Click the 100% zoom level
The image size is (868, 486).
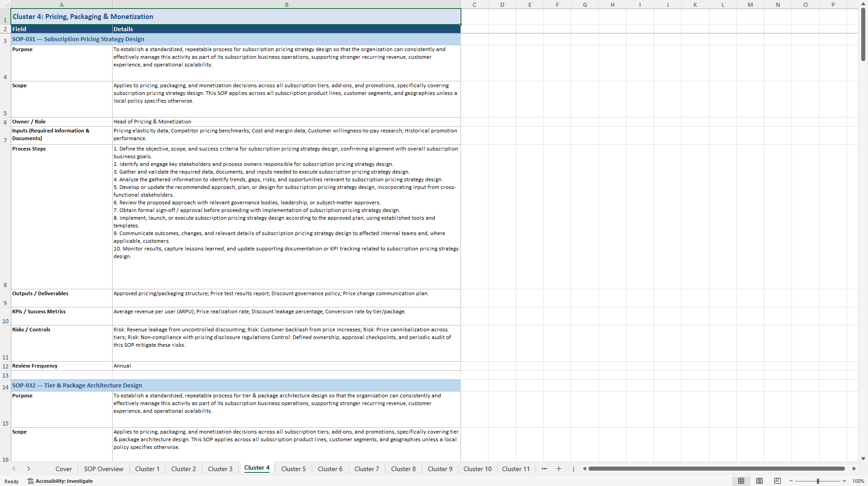click(x=858, y=481)
